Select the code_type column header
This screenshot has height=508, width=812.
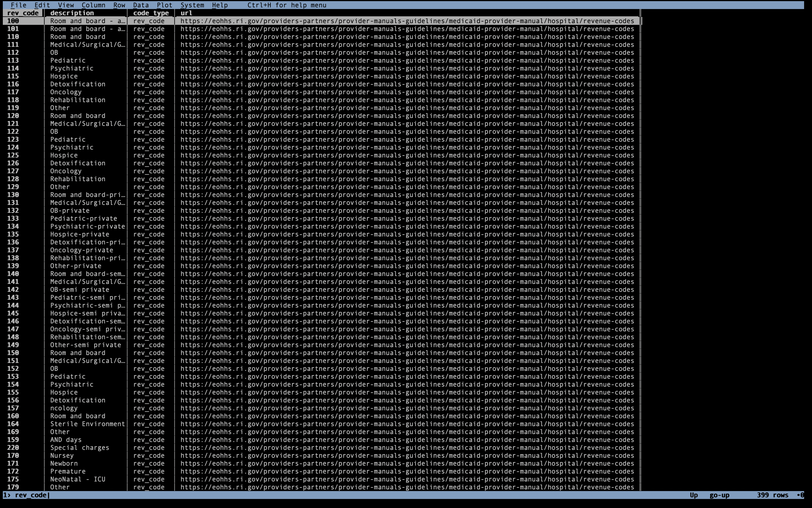click(x=151, y=13)
